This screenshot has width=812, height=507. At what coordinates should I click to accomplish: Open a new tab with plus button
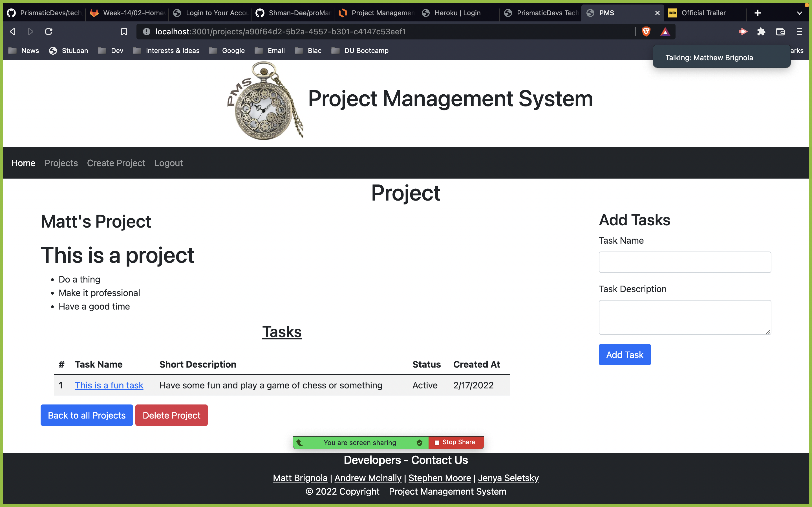click(x=758, y=13)
